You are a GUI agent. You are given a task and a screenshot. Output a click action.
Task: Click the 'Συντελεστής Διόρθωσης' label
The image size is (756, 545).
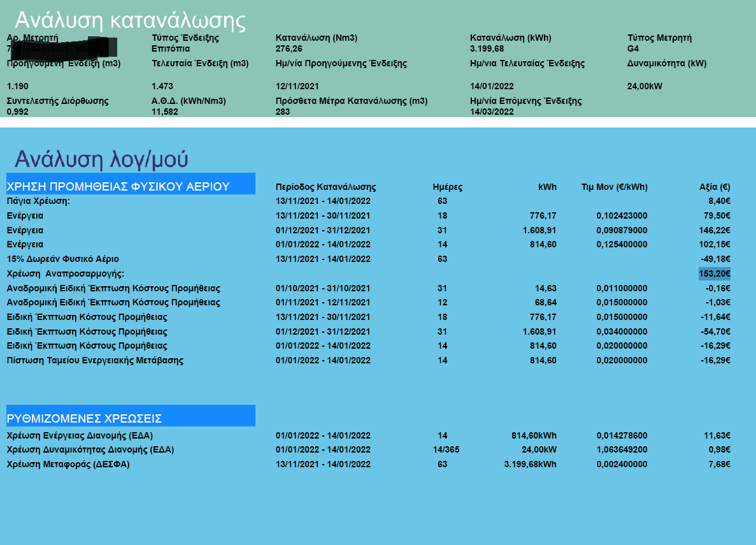(57, 101)
